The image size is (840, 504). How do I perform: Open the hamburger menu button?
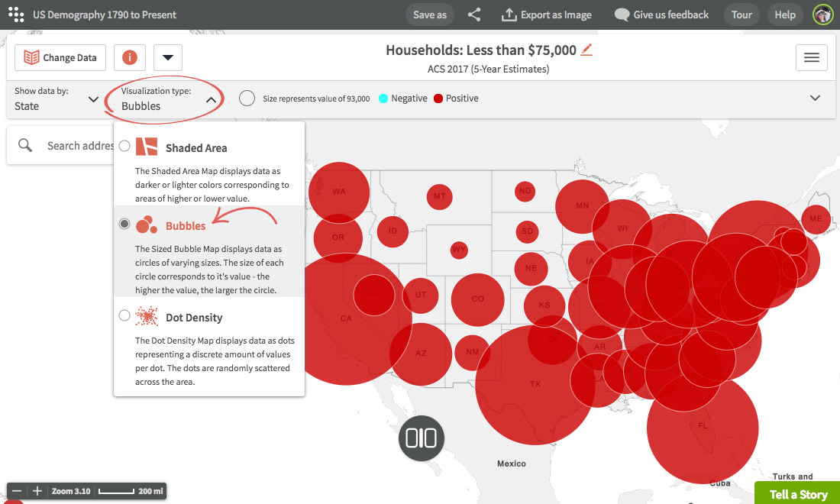point(812,57)
